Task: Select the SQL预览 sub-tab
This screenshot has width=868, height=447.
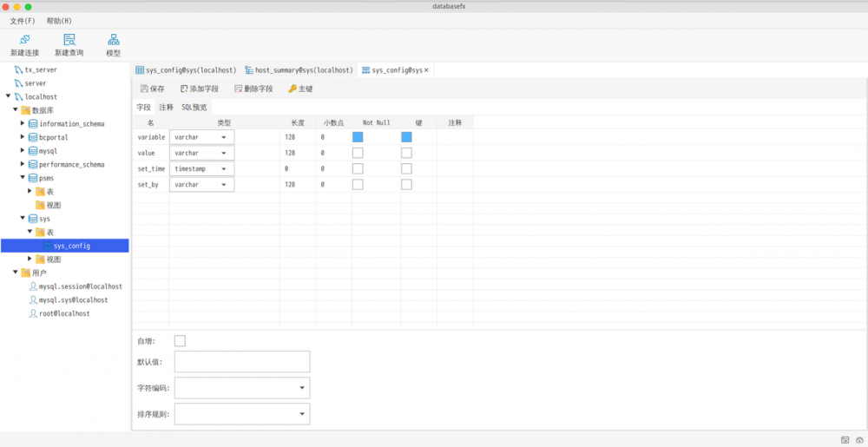Action: pyautogui.click(x=194, y=108)
